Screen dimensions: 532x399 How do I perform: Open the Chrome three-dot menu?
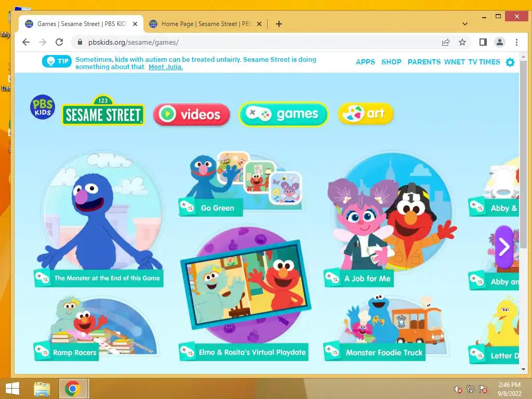516,42
